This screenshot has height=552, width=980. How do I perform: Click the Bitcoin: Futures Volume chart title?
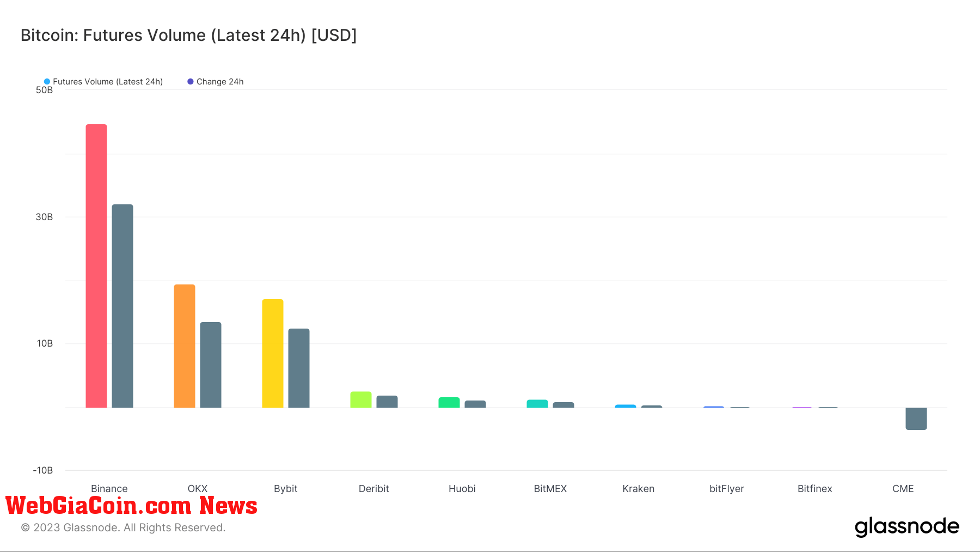189,35
